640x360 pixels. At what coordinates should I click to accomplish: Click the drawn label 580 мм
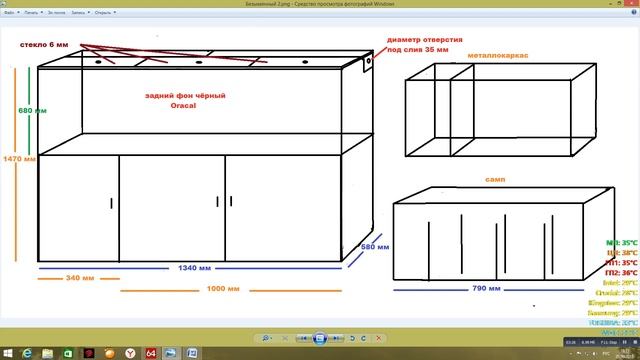[x=375, y=247]
